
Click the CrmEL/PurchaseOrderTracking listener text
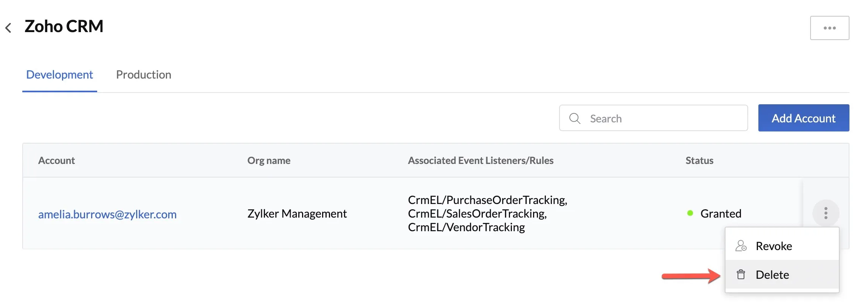click(x=488, y=200)
